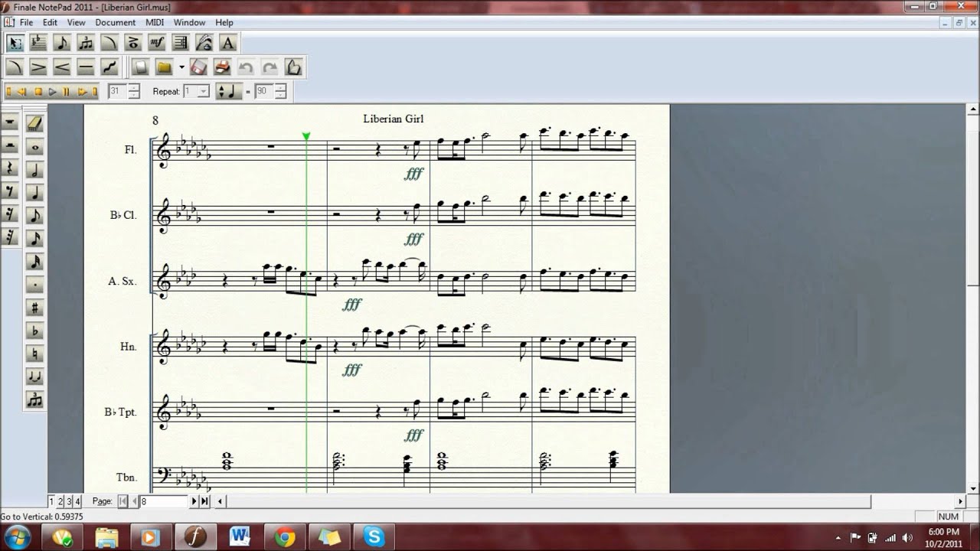Viewport: 980px width, 551px height.
Task: Select the Repeat tool
Action: (181, 42)
